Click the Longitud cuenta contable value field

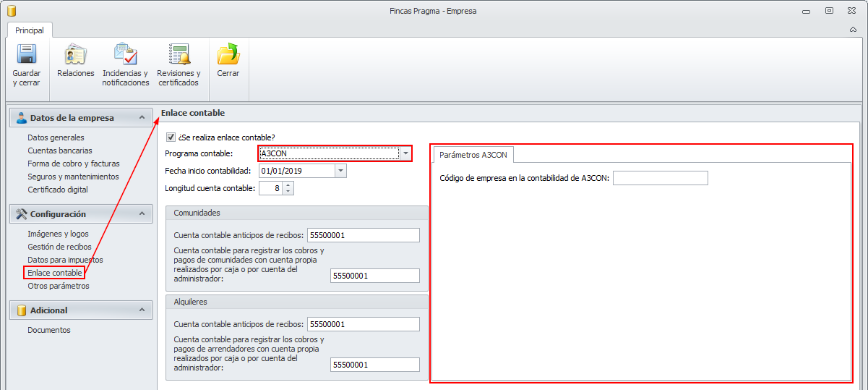[270, 188]
